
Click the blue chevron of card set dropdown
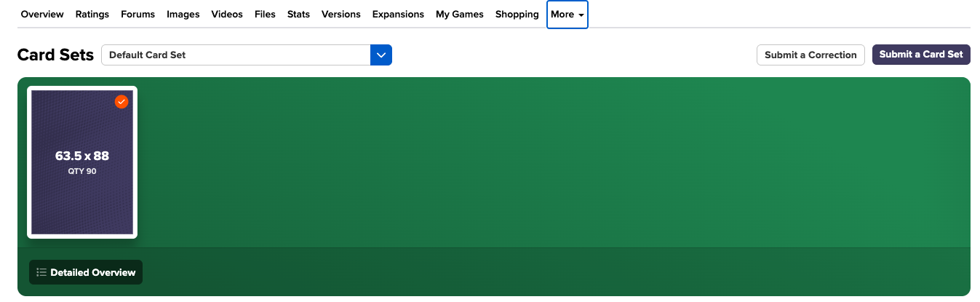tap(381, 55)
